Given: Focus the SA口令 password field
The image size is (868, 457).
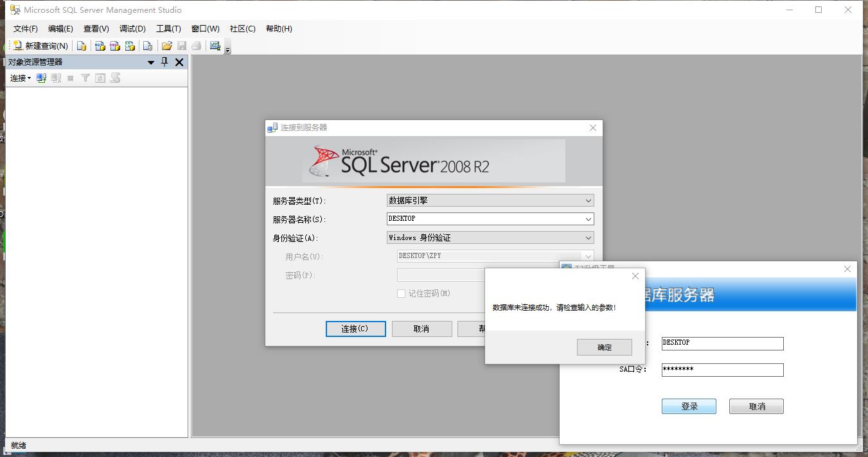Looking at the screenshot, I should tap(723, 370).
